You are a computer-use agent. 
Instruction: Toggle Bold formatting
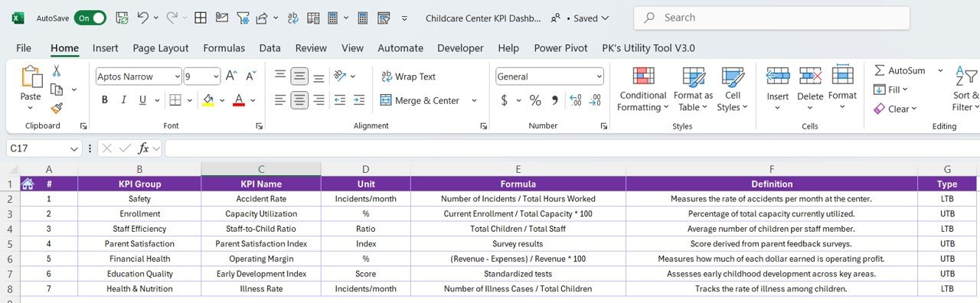pos(104,100)
